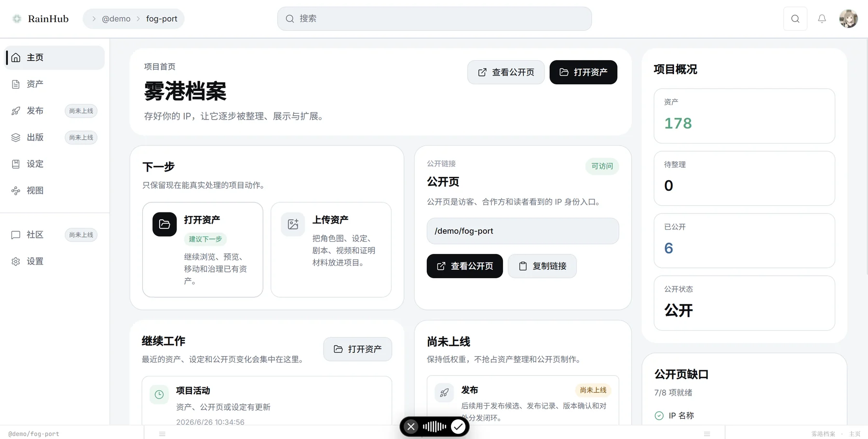Open the 打开资产 next-step card
Screen dimensions: 868x439
coord(203,250)
